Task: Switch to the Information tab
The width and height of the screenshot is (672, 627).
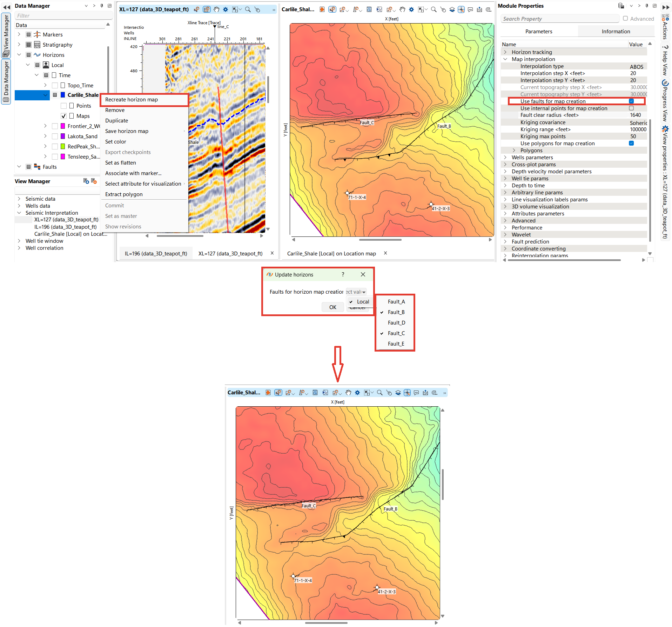Action: pyautogui.click(x=616, y=31)
